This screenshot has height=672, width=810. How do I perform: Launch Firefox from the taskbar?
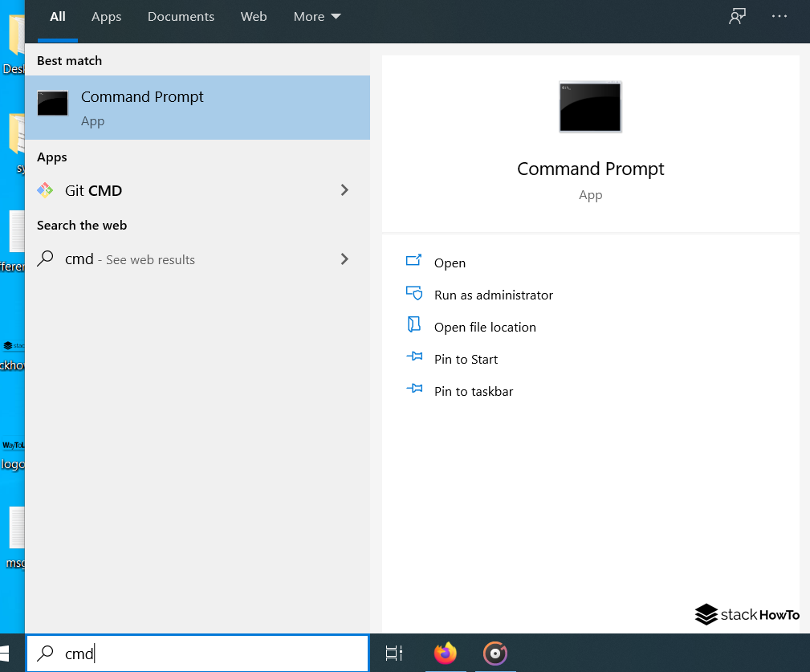446,654
